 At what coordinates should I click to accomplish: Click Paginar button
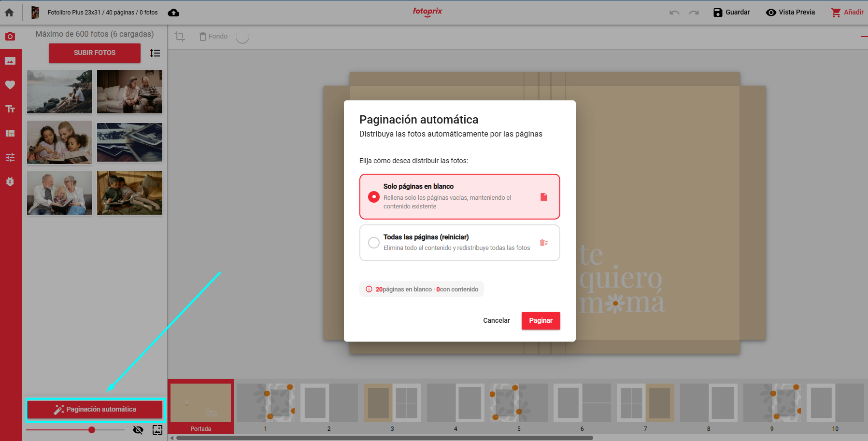pos(541,321)
